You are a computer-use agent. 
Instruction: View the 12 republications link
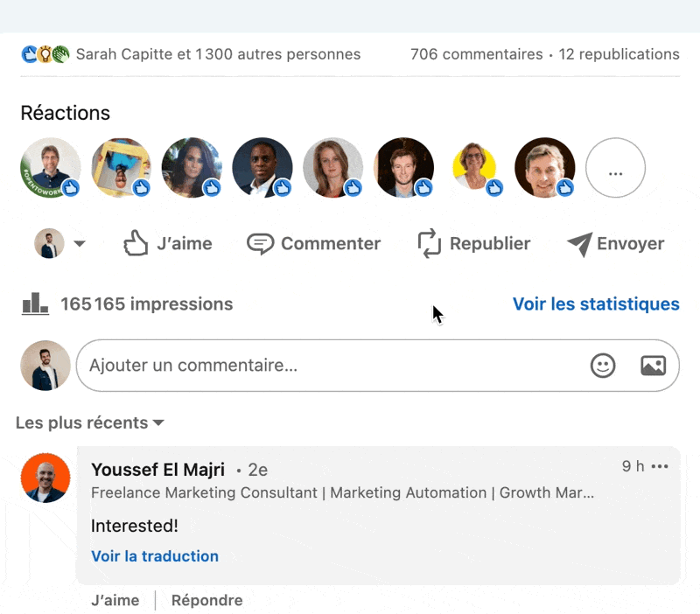619,54
